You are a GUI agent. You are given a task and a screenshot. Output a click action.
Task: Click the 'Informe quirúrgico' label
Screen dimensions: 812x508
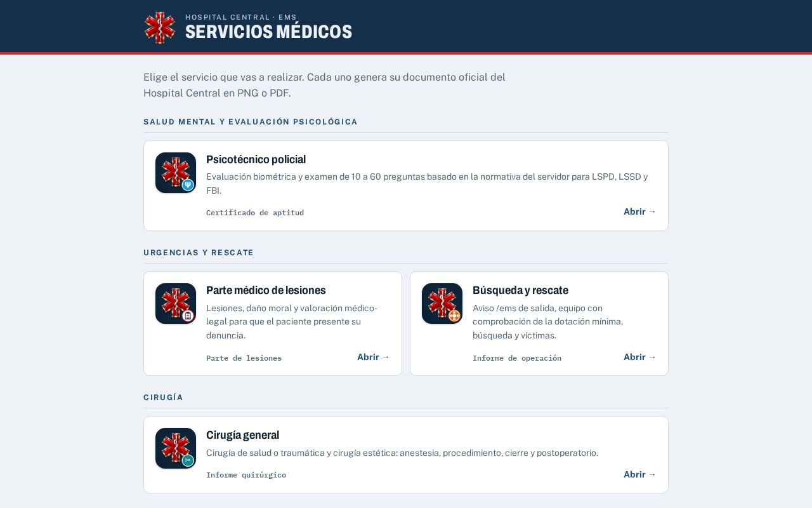(246, 475)
